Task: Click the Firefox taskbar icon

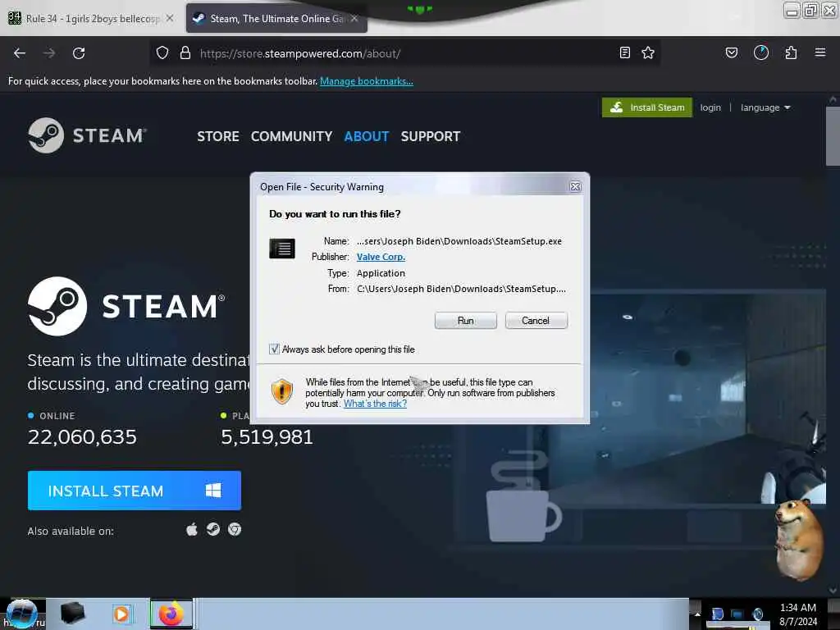Action: coord(171,614)
